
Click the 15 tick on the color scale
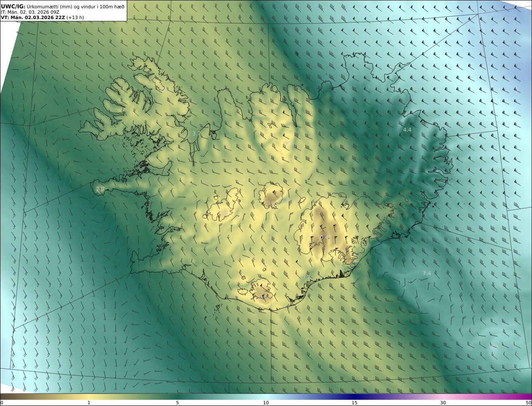(x=355, y=403)
